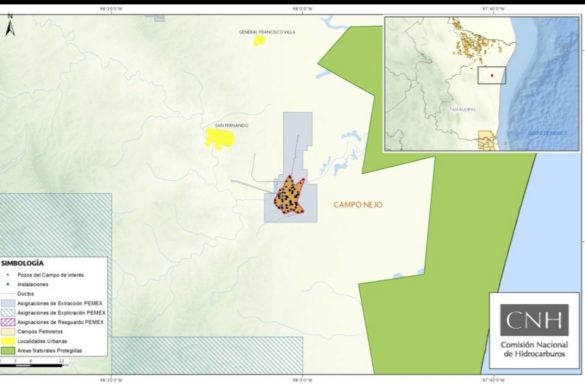585x385 pixels.
Task: Click the Pozos del Campo legend symbol
Action: point(8,275)
